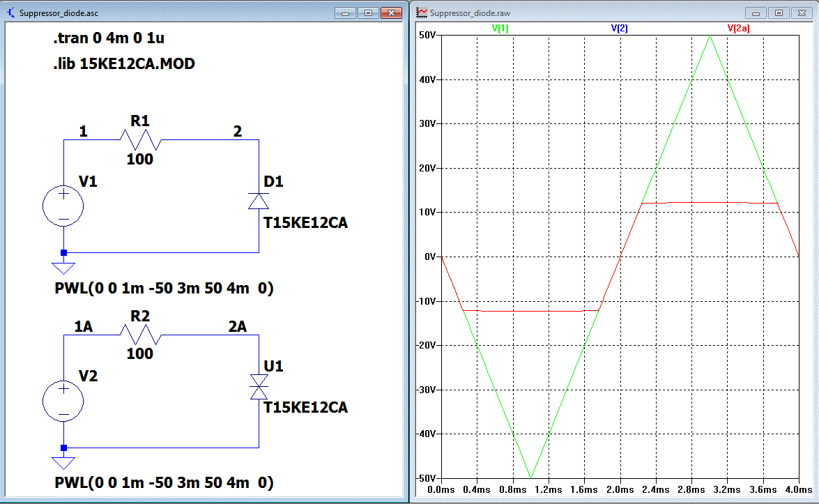Click the U1 bidirectional diode symbol
The image size is (819, 504).
[259, 387]
